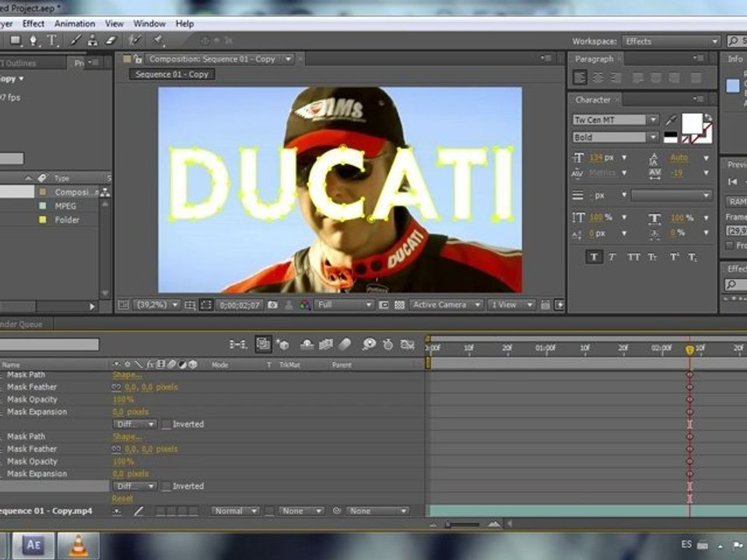
Task: Click the graph editor icon in timeline
Action: click(x=407, y=344)
